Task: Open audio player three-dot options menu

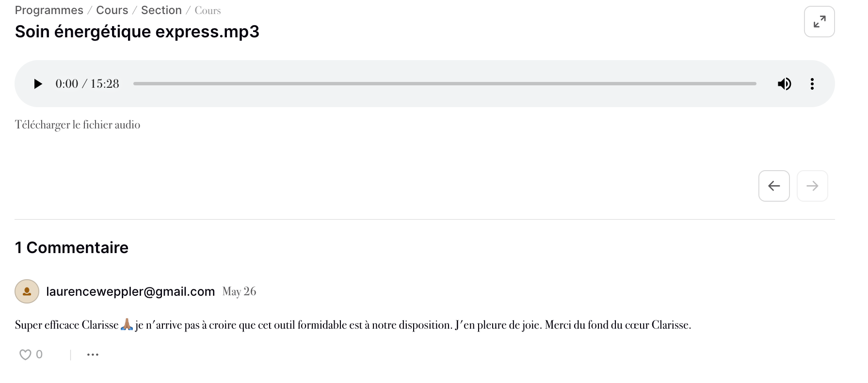Action: (x=812, y=84)
